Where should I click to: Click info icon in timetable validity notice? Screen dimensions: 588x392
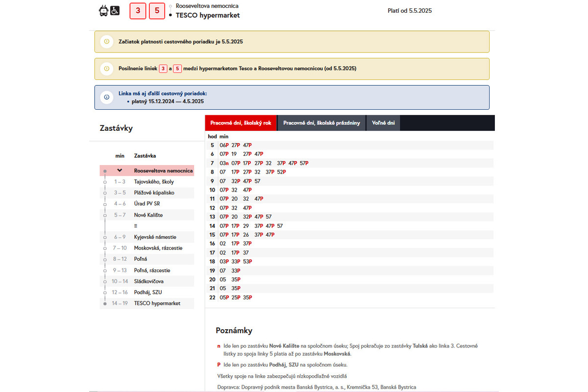coord(107,42)
